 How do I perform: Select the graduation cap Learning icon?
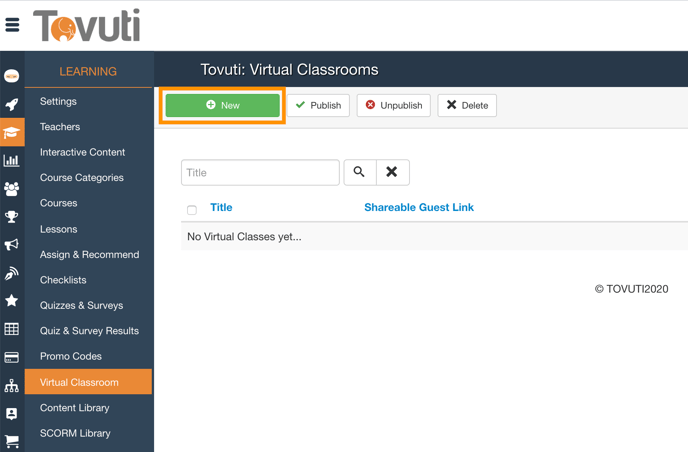click(x=12, y=132)
